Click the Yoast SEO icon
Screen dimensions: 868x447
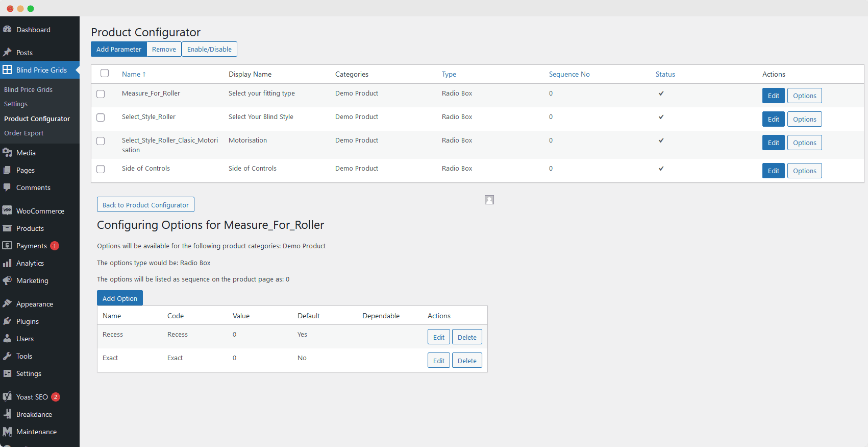coord(7,397)
